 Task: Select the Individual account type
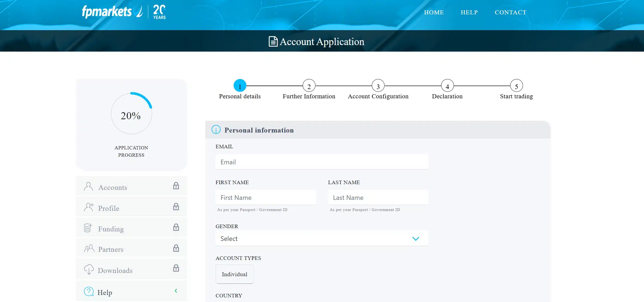click(234, 274)
